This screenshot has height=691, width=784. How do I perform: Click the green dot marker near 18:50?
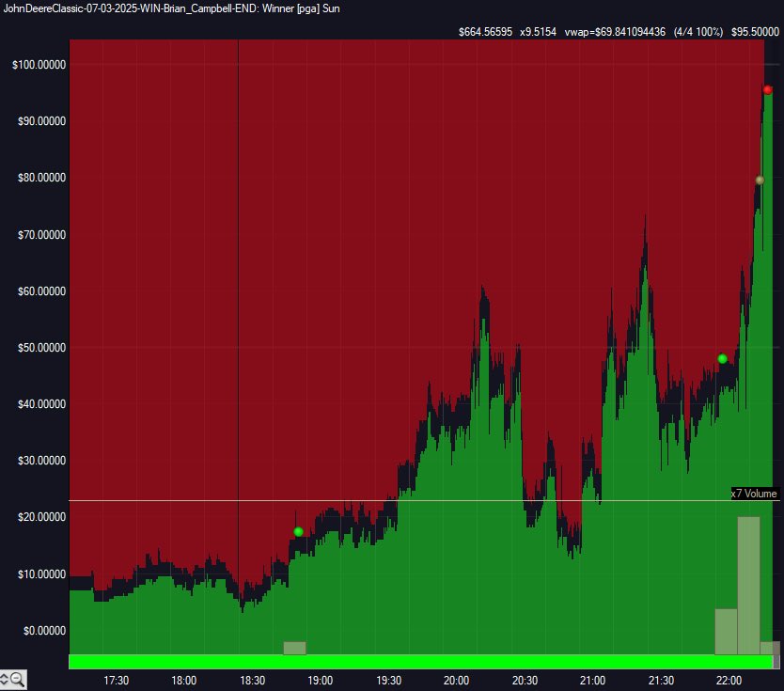point(299,531)
